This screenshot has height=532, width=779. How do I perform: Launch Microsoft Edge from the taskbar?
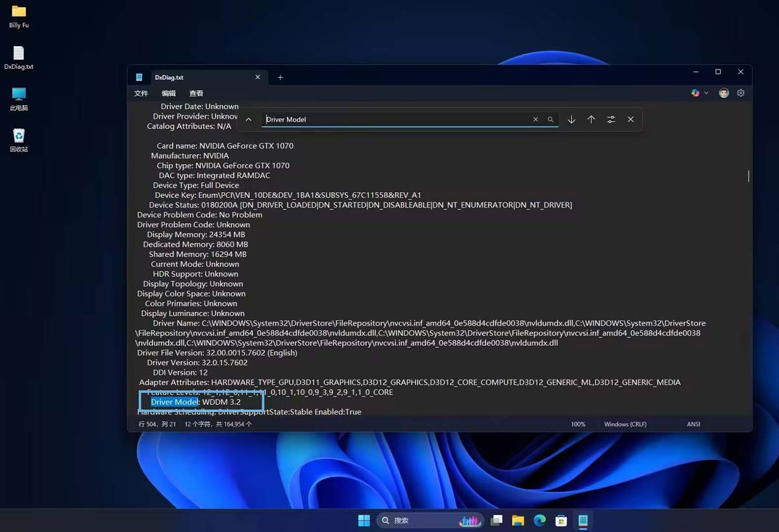click(x=539, y=520)
